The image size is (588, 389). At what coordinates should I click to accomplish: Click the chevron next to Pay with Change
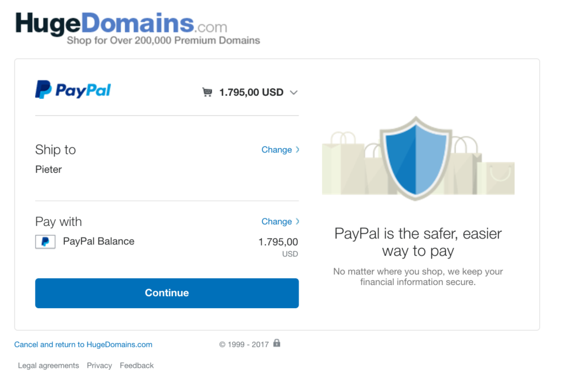click(297, 221)
